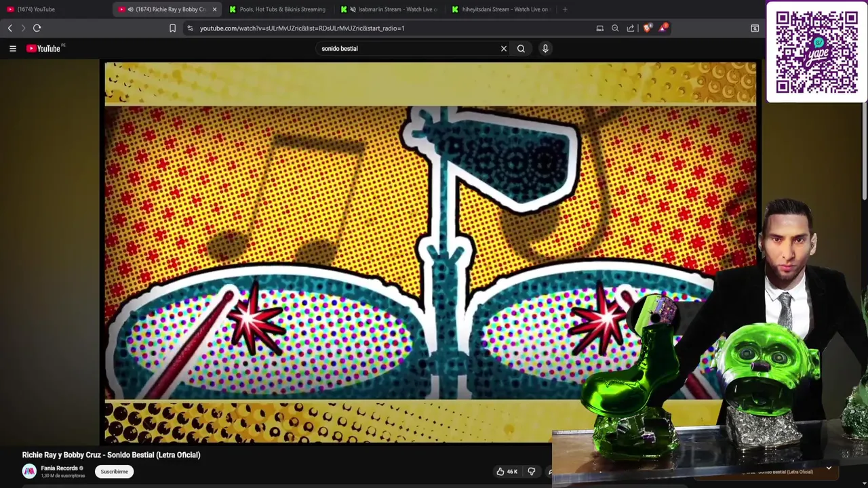Open zoom magnifier in address bar

(x=615, y=28)
